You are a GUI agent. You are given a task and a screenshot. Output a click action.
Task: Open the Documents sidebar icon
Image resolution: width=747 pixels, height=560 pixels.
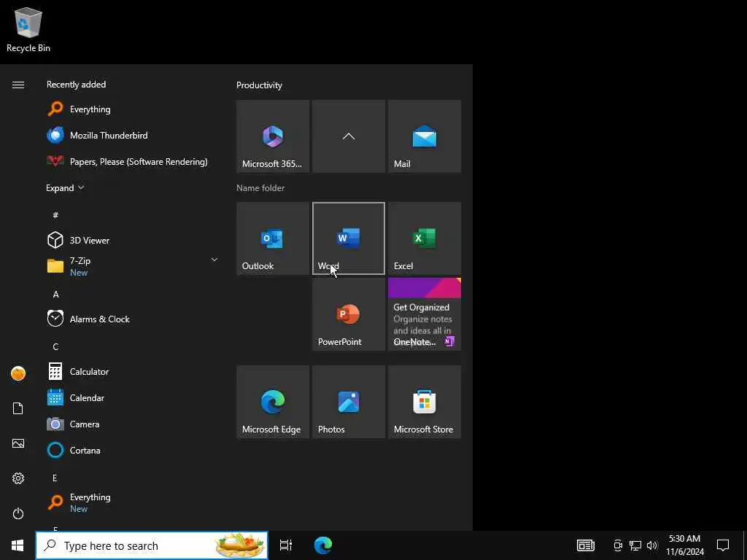[x=18, y=408]
